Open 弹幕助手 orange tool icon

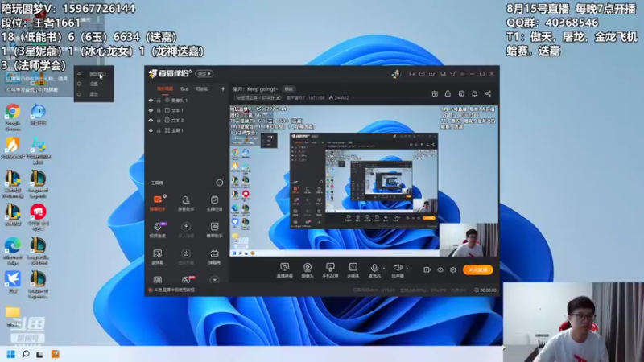tap(158, 204)
